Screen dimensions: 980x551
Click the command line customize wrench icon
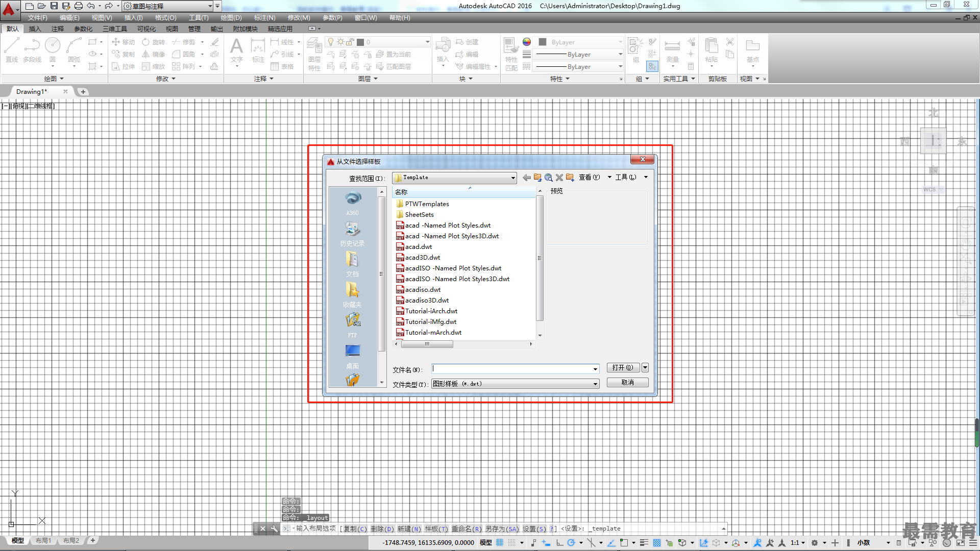point(274,529)
